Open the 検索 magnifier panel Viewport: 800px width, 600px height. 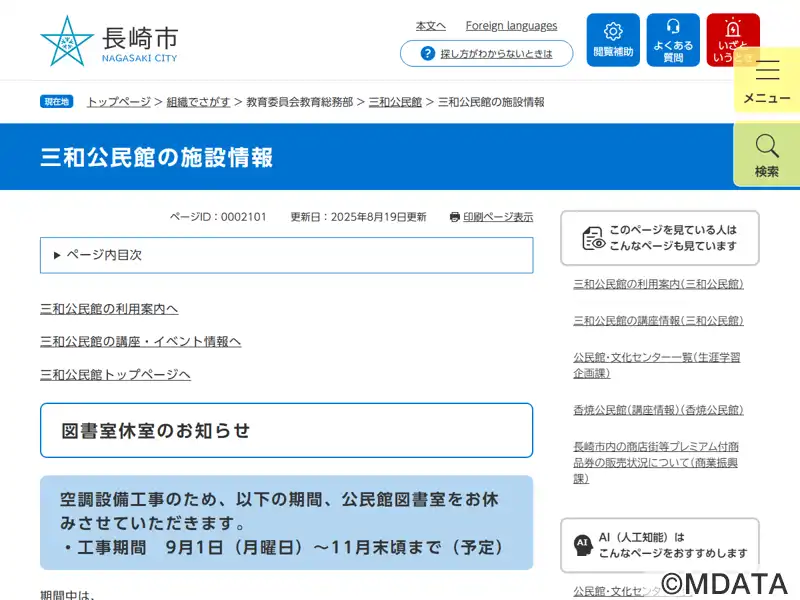coord(767,155)
